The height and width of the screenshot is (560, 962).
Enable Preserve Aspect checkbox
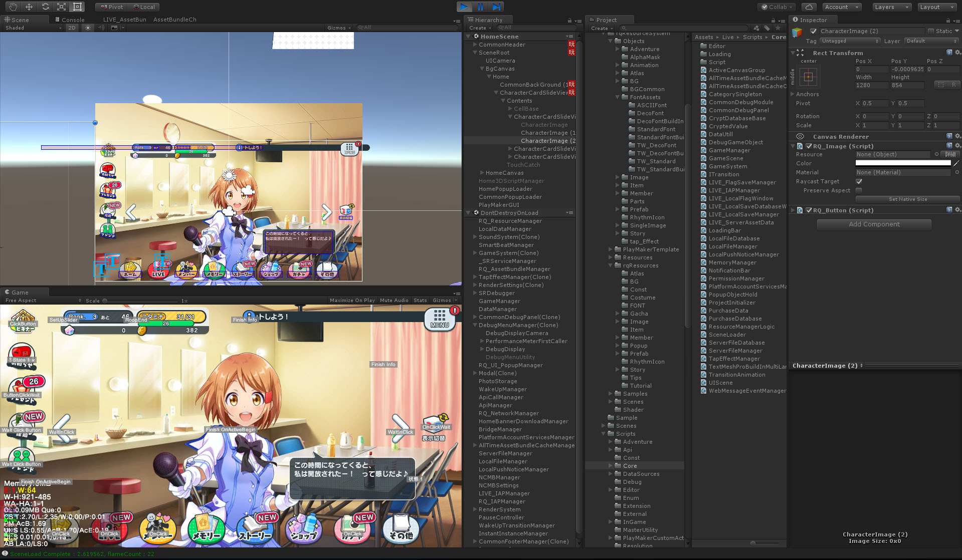(859, 190)
